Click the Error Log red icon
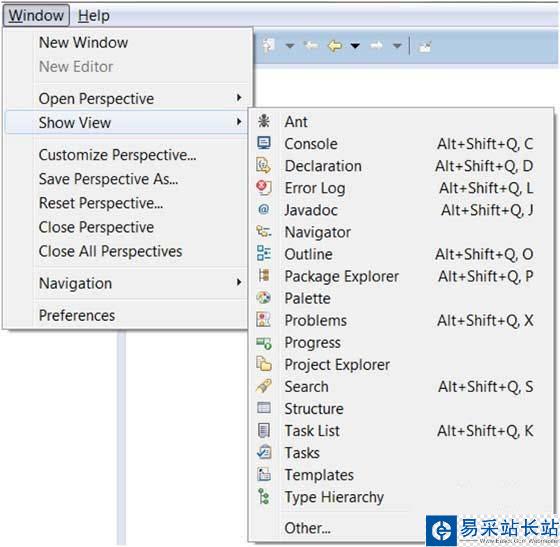 coord(264,187)
